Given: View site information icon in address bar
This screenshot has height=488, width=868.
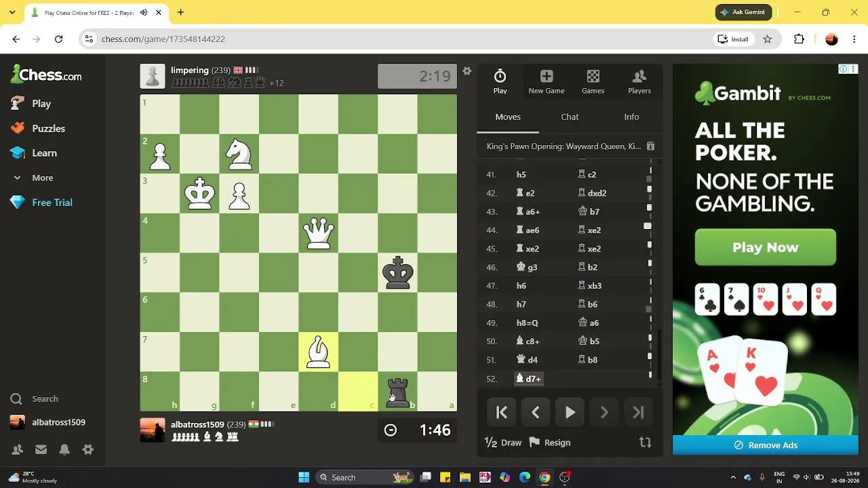Looking at the screenshot, I should click(89, 39).
